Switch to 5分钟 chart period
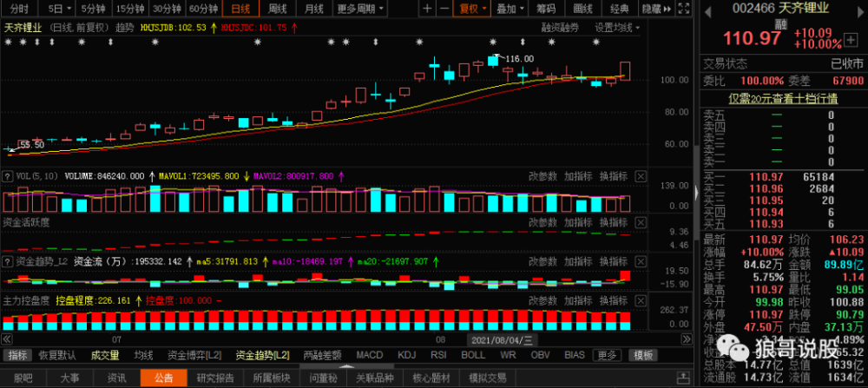Screen dimensions: 868x388 93,9
